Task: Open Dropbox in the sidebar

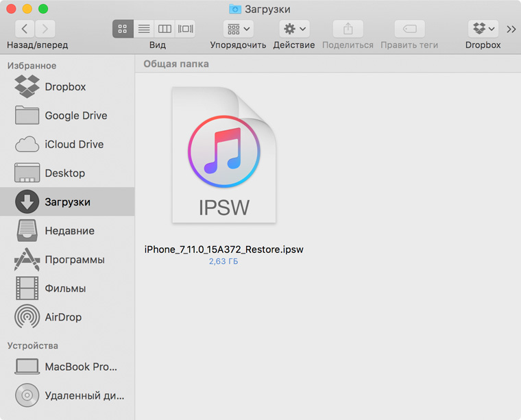Action: [x=65, y=87]
